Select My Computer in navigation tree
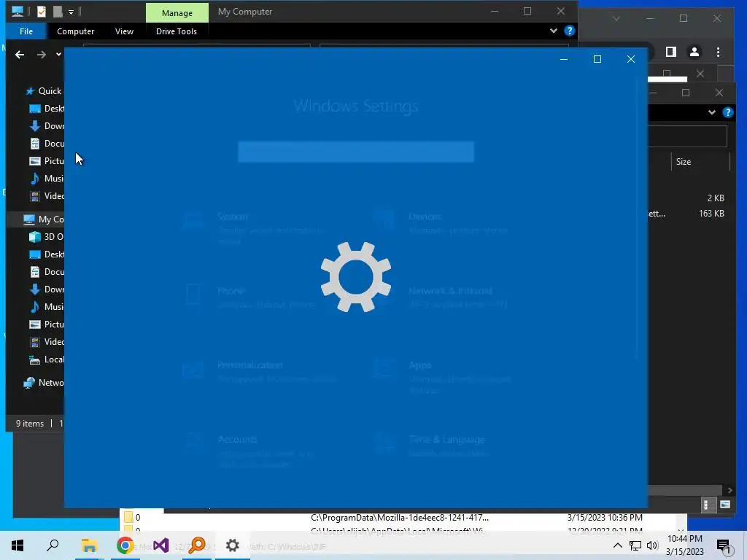747x560 pixels. click(x=43, y=219)
